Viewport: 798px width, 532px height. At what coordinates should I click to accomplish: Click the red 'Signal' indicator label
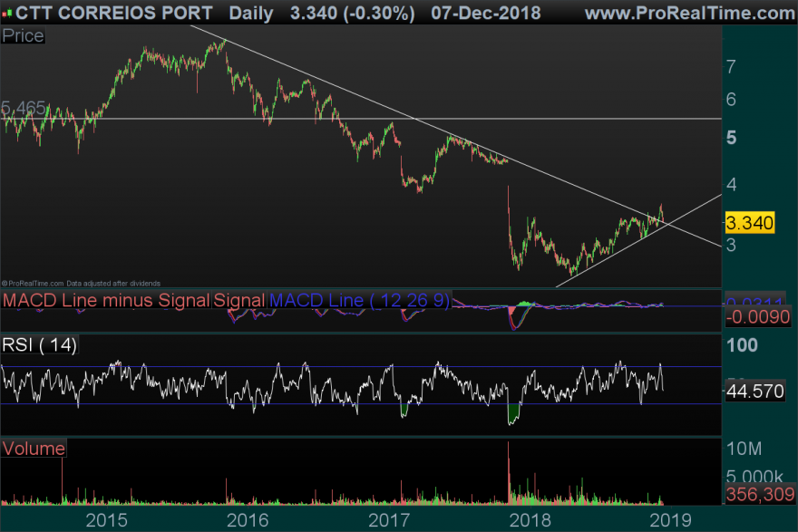click(238, 300)
